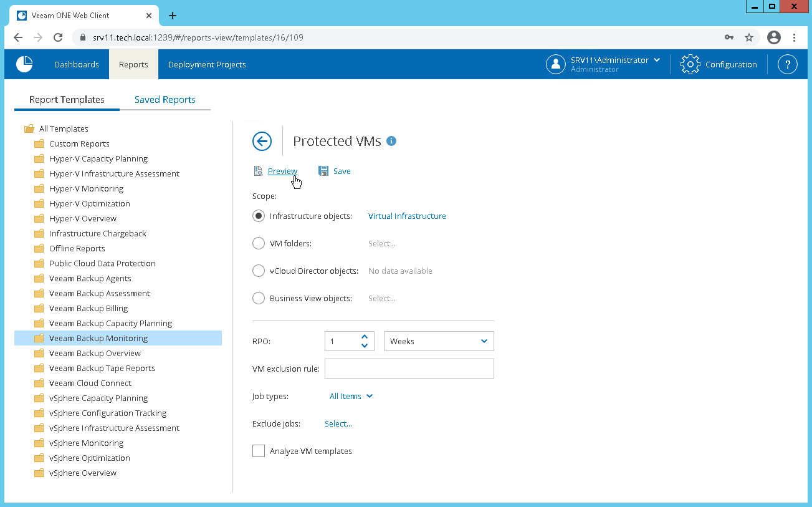Click the Hyper-V Monitoring folder icon
Screen dimensions: 812x507
(x=39, y=188)
